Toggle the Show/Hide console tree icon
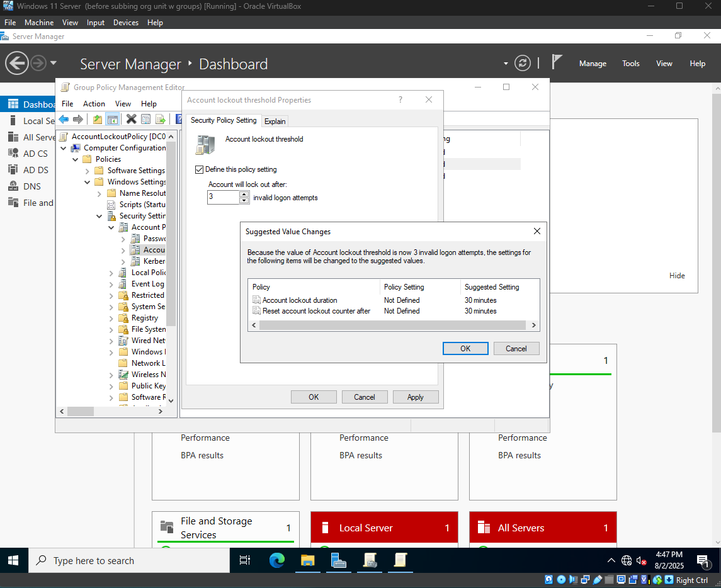 (x=113, y=120)
